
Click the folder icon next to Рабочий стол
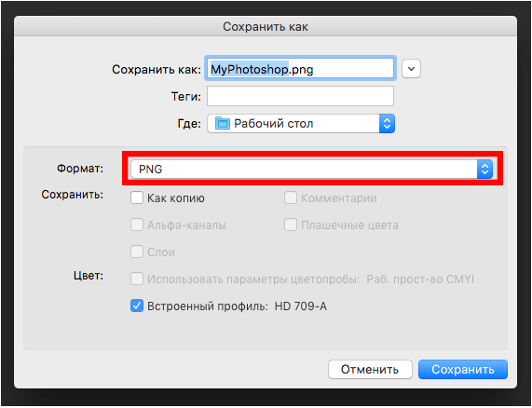pyautogui.click(x=223, y=124)
